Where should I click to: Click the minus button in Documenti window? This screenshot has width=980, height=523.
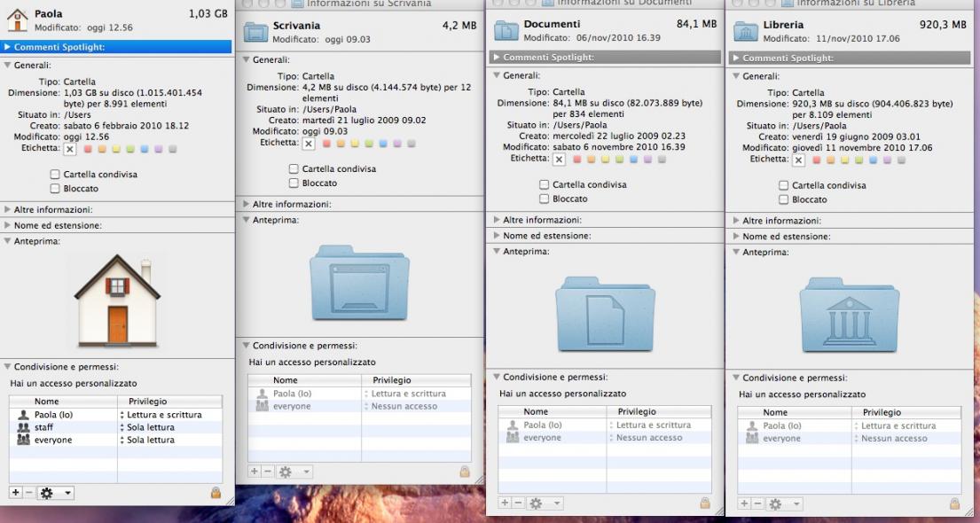(x=518, y=503)
